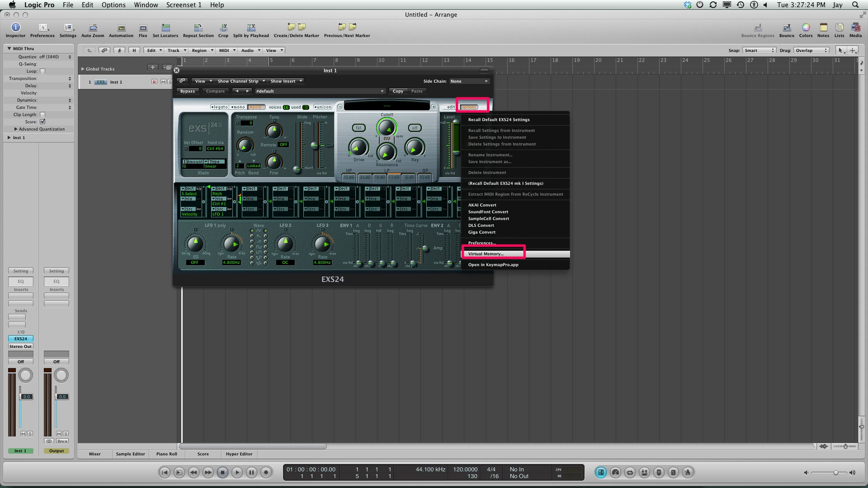The height and width of the screenshot is (488, 868).
Task: Click the Arrange area link icon
Action: click(104, 50)
